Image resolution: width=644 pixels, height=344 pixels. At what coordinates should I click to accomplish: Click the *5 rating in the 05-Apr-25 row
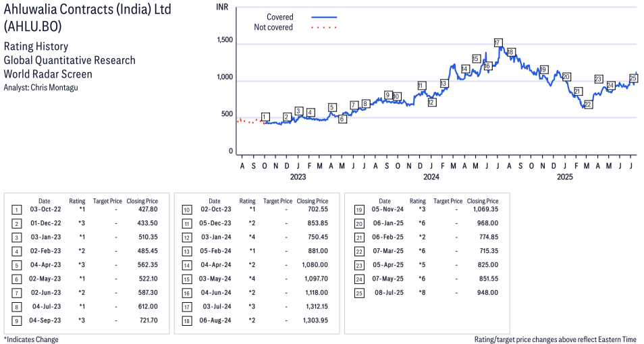coord(422,265)
